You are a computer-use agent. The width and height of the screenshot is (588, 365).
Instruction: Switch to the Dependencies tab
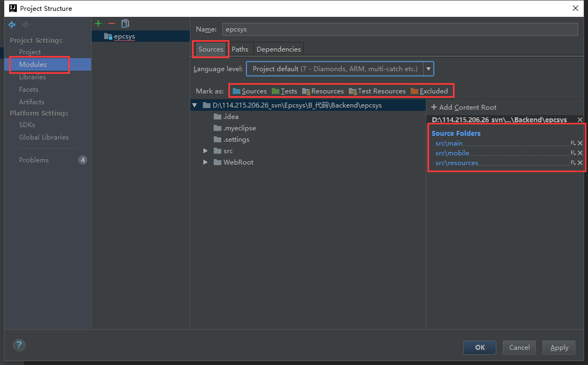coord(278,49)
